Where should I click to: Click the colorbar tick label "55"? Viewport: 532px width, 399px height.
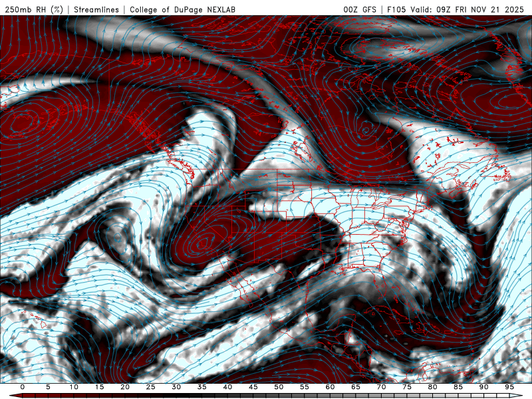[x=305, y=387]
